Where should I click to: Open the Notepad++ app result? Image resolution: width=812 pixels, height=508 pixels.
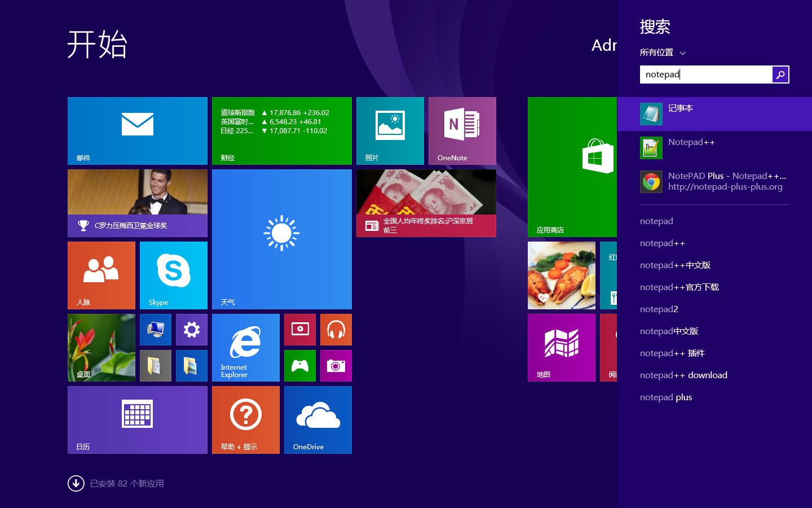tap(714, 148)
